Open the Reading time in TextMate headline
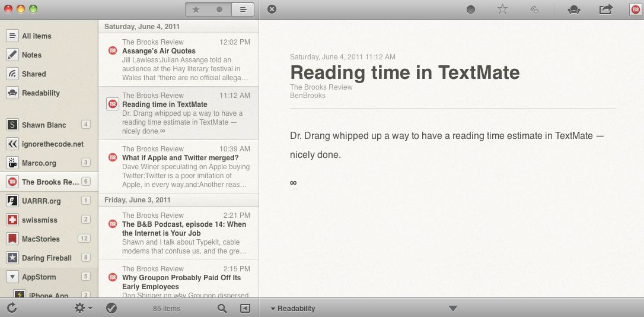This screenshot has height=317, width=644. tap(404, 72)
